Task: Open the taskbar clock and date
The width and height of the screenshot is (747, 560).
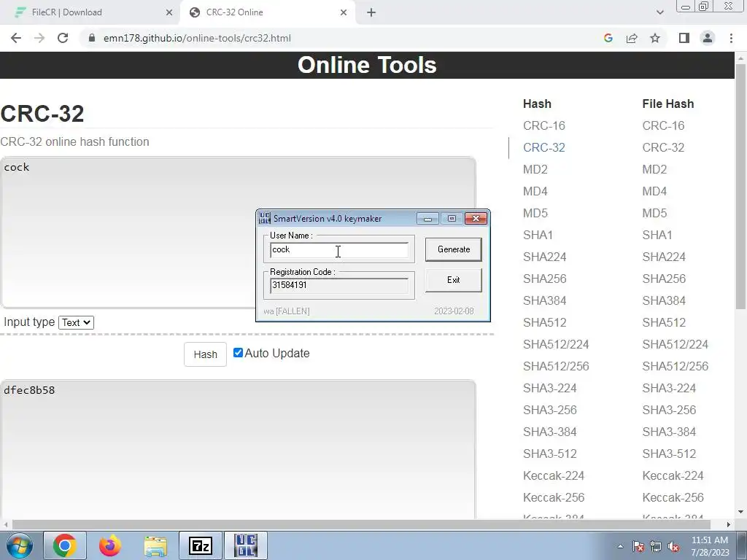Action: click(709, 546)
